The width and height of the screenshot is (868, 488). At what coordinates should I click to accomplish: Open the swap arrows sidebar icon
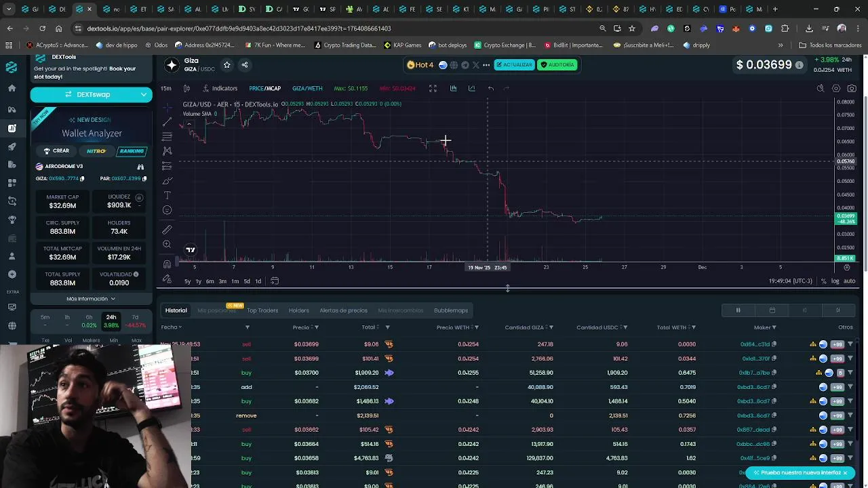point(12,201)
